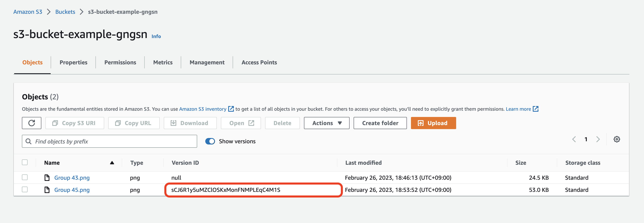The width and height of the screenshot is (644, 223).
Task: Click the Name column sort arrow
Action: (112, 163)
